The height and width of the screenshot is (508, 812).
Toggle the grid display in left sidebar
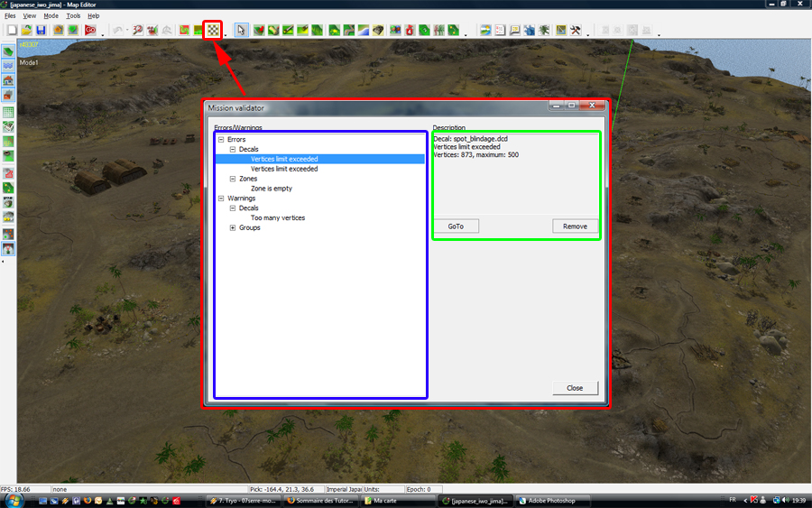pyautogui.click(x=8, y=112)
